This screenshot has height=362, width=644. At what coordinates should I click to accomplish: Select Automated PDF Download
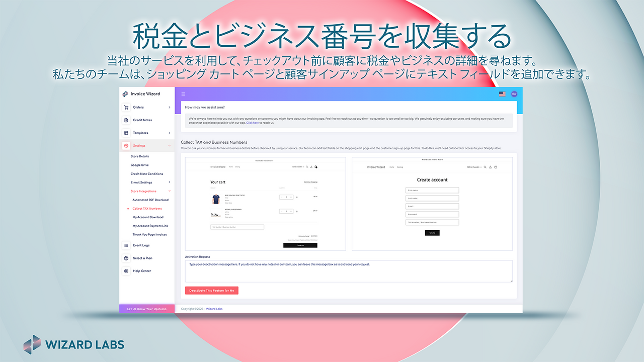point(149,200)
